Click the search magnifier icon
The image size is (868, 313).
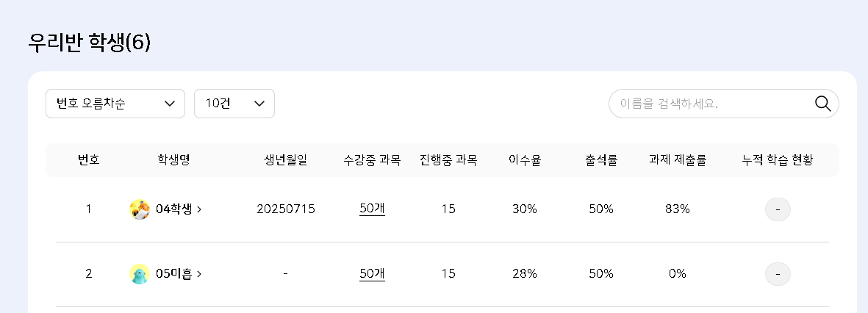pos(822,104)
